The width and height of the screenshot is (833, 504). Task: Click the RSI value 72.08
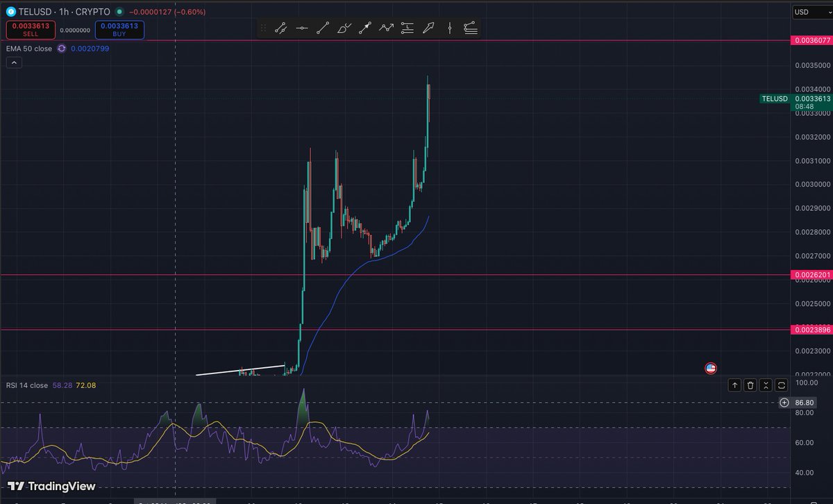coord(85,385)
